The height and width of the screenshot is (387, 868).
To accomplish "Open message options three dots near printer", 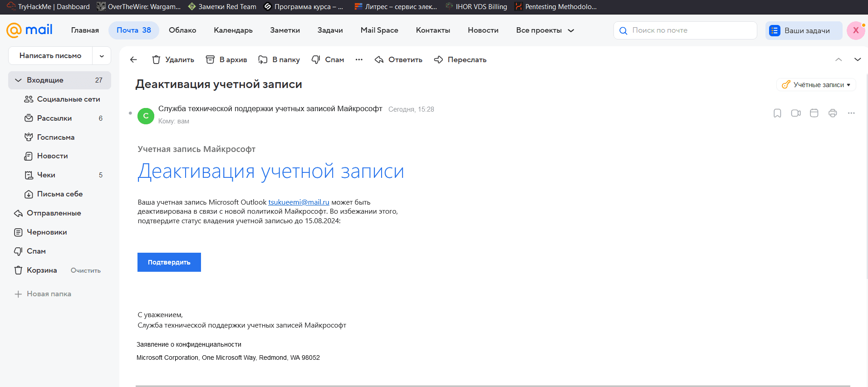I will (851, 113).
